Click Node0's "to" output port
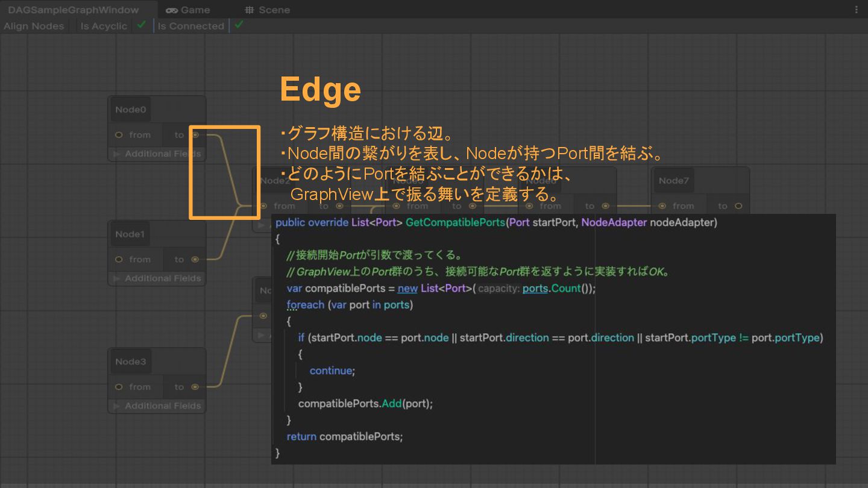This screenshot has height=488, width=868. pos(195,135)
